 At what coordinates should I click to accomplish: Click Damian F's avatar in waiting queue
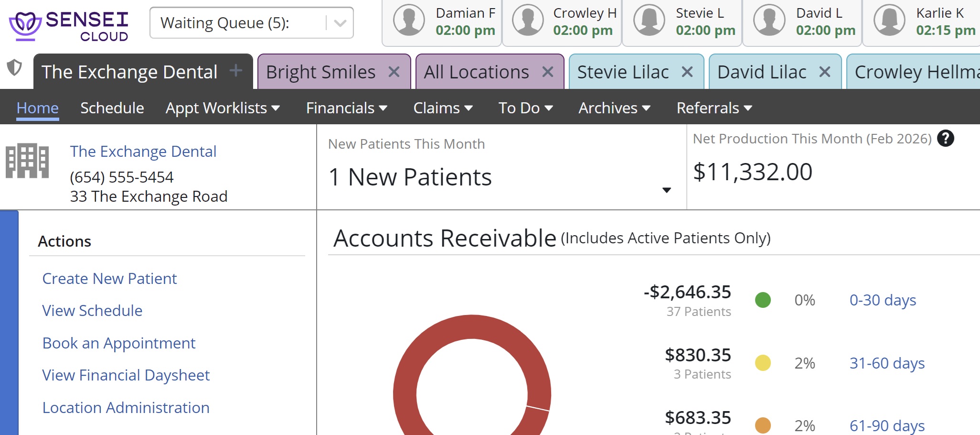[409, 21]
